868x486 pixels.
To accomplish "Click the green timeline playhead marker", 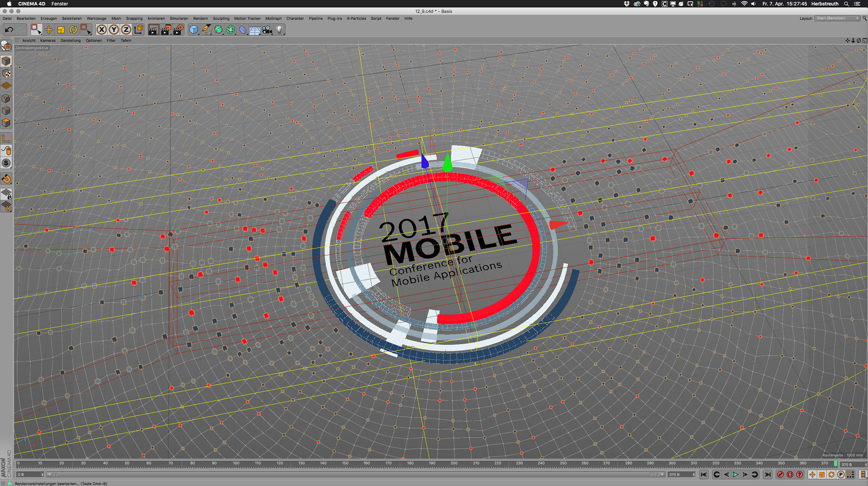I will [835, 464].
